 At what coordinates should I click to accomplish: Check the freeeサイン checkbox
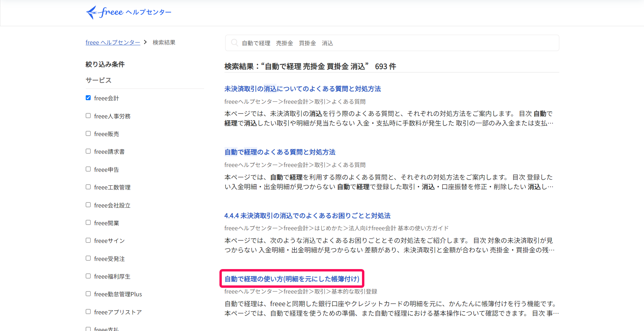(x=88, y=240)
